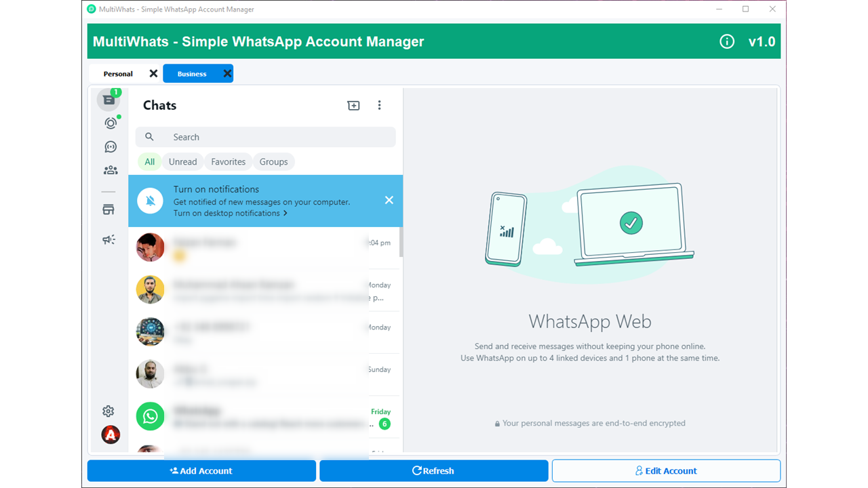The width and height of the screenshot is (868, 488).
Task: Open WhatsApp Settings gear icon
Action: pyautogui.click(x=108, y=411)
